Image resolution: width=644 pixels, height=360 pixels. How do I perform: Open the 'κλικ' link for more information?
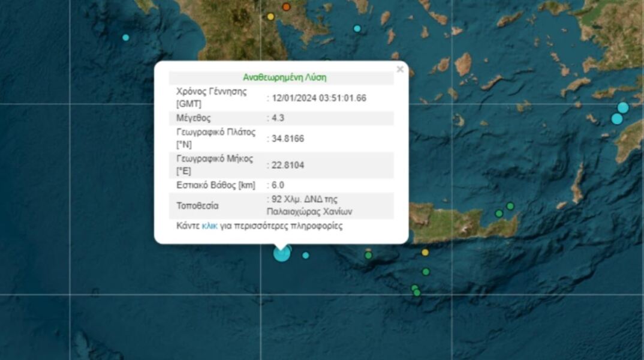(x=209, y=226)
